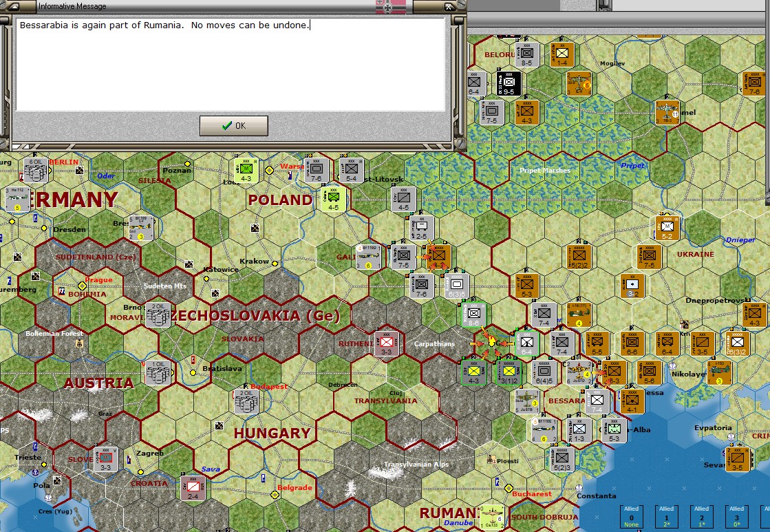The width and height of the screenshot is (770, 532).
Task: Open the Allied 3 sea box
Action: coord(736,517)
